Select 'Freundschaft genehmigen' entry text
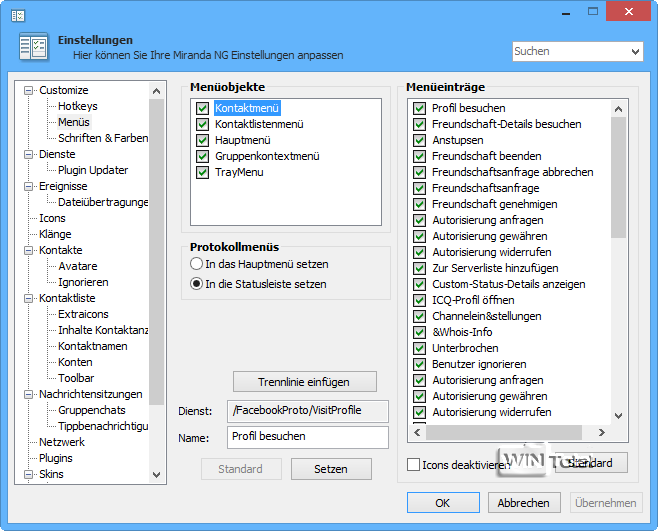This screenshot has height=531, width=658. [x=495, y=204]
